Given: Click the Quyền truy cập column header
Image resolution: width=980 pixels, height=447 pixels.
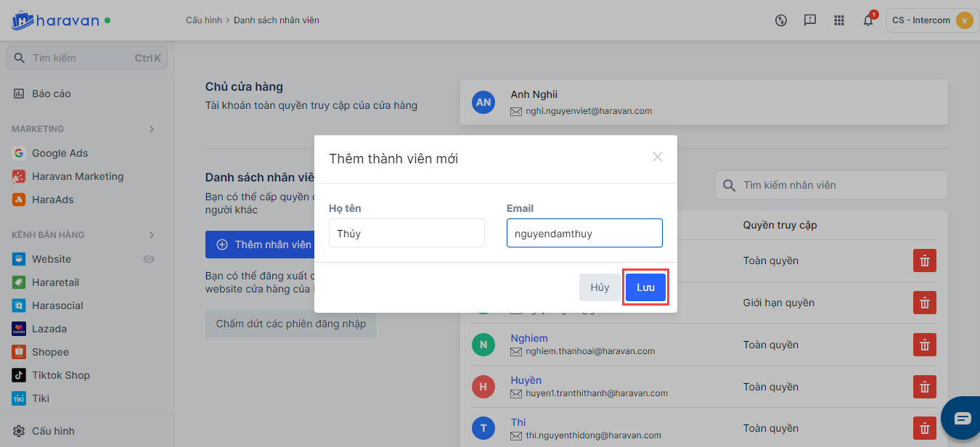Looking at the screenshot, I should click(780, 225).
